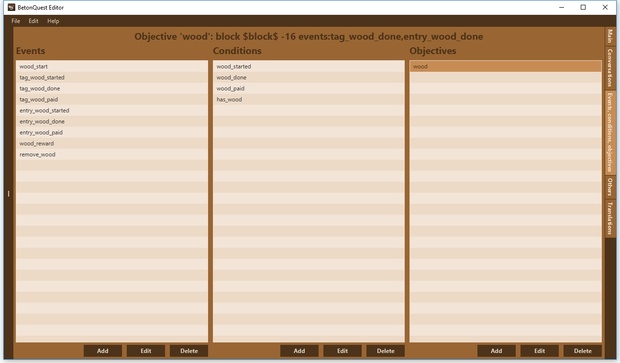Select the remove_wood event
The width and height of the screenshot is (620, 363).
[x=112, y=155]
